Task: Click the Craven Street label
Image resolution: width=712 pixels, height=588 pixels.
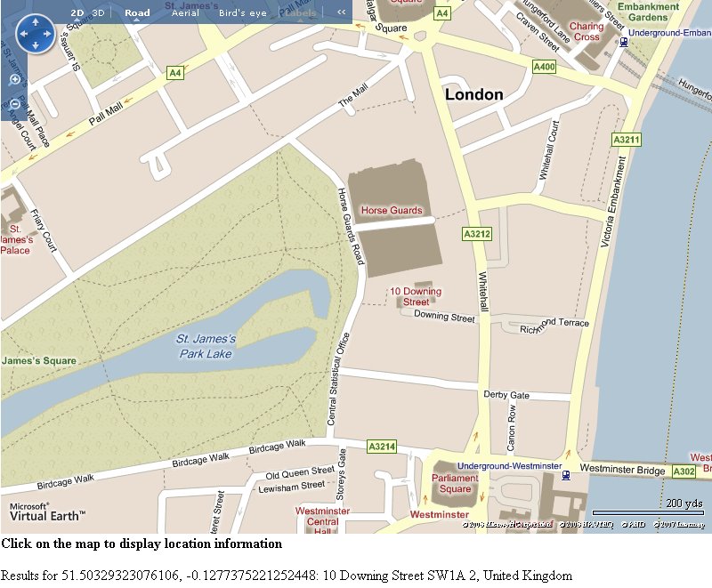Action: point(538,32)
